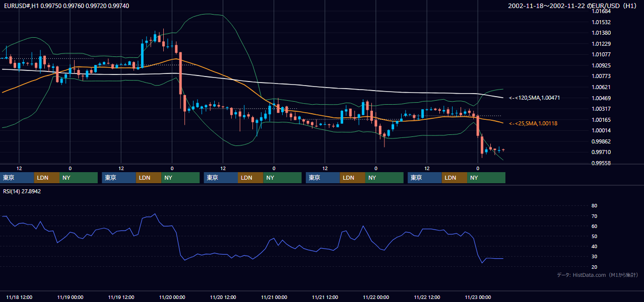Screen dimensions: 644x302
Task: Click RSI scale level 60
Action: pos(594,226)
